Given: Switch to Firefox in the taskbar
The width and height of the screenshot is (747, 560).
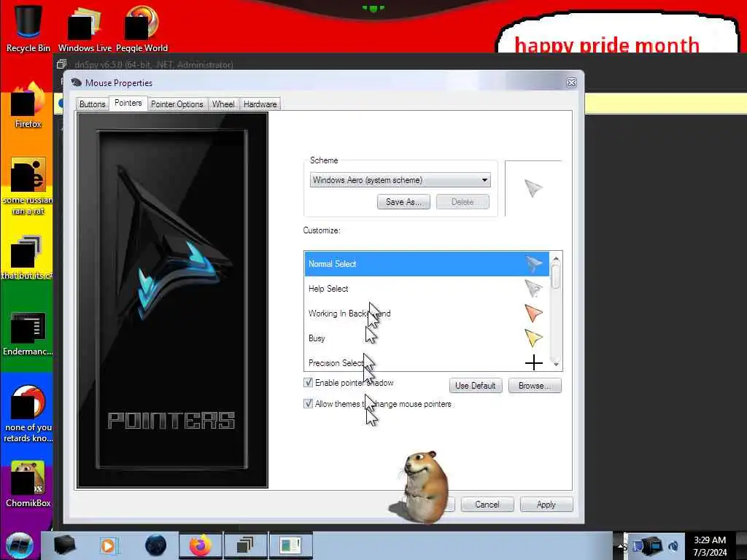Looking at the screenshot, I should pyautogui.click(x=200, y=545).
